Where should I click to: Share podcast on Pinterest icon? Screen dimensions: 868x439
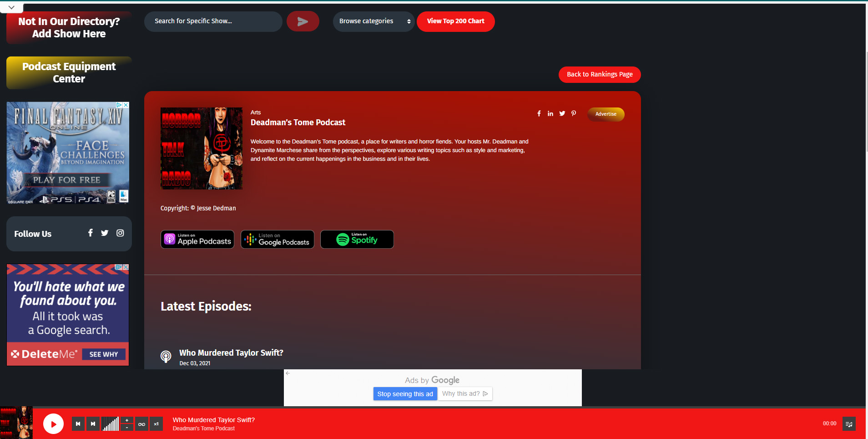point(574,114)
